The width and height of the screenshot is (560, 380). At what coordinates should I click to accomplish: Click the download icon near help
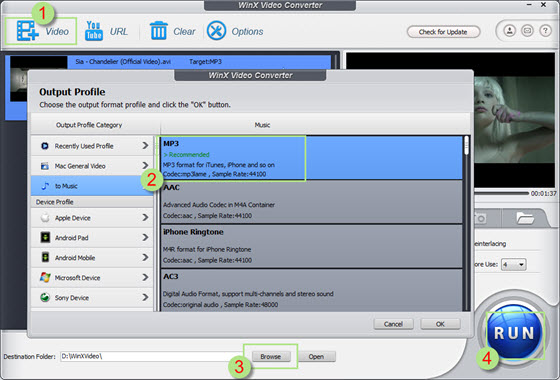pos(509,31)
